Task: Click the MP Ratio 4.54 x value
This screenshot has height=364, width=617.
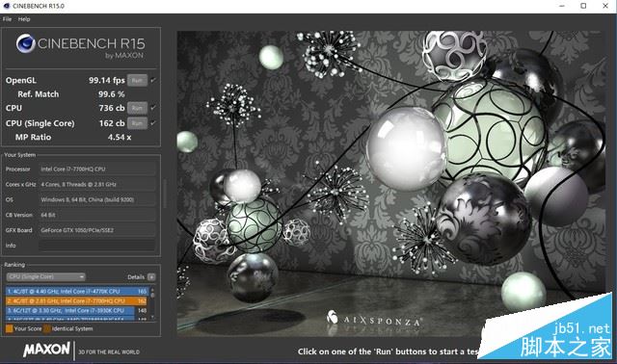Action: (x=120, y=137)
